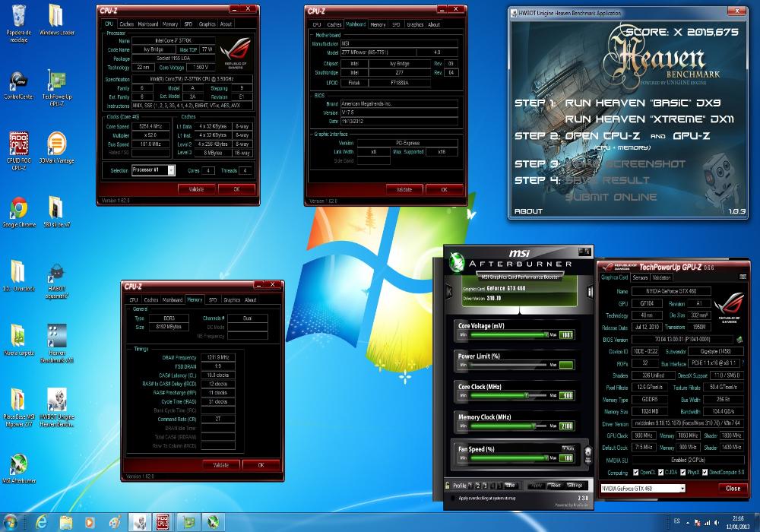The width and height of the screenshot is (760, 532).
Task: Toggle the Fan Speed Auto button
Action: [568, 448]
